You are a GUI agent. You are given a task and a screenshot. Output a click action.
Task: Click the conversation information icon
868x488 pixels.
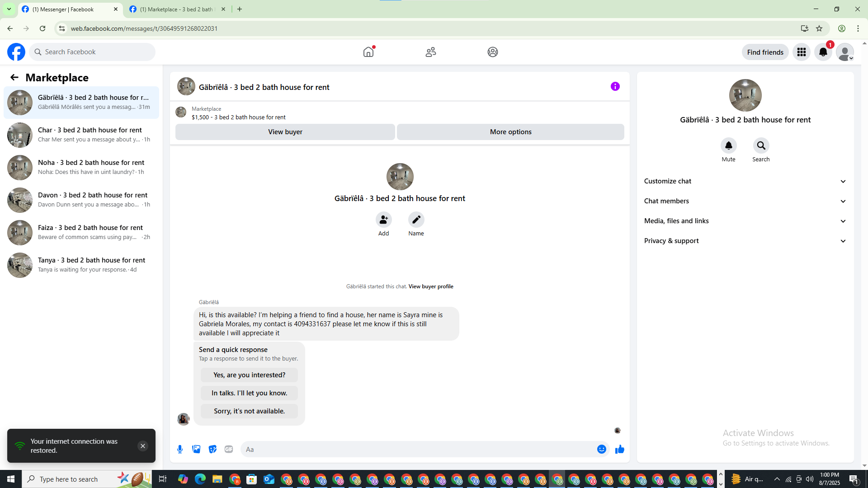click(615, 86)
